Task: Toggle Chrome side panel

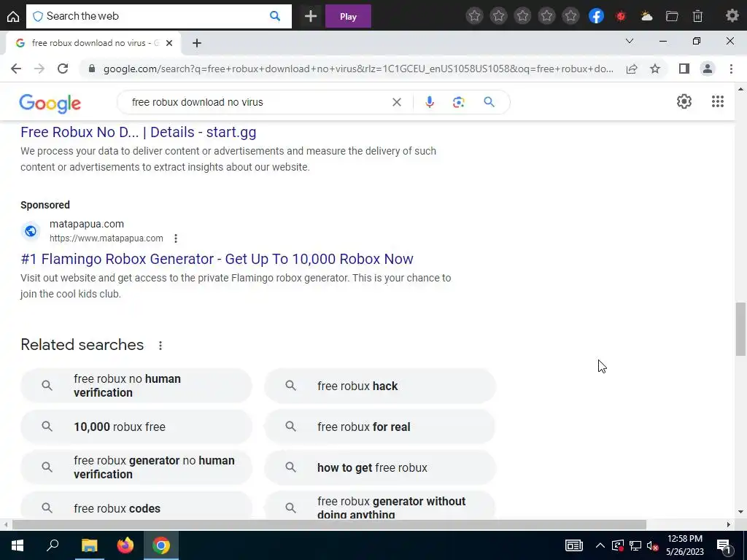Action: pos(684,69)
